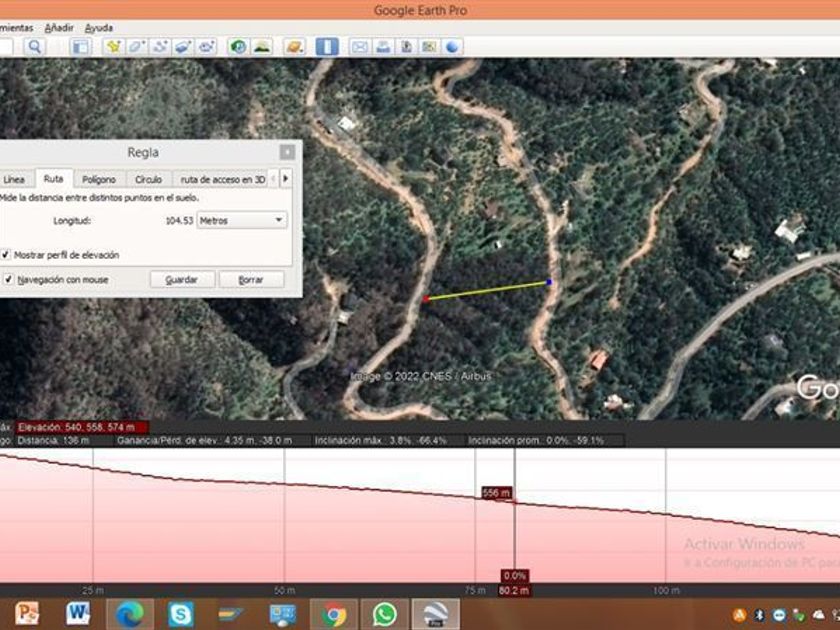Click the Guardar button
This screenshot has width=840, height=630.
pyautogui.click(x=182, y=280)
